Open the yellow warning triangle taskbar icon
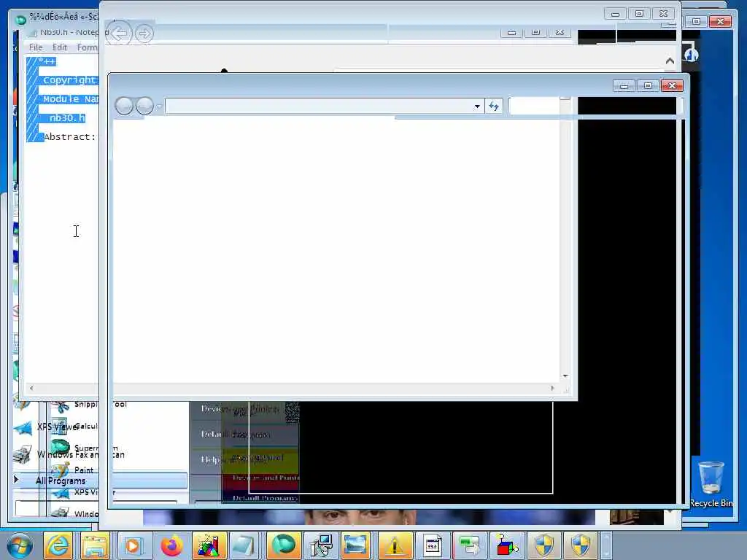The height and width of the screenshot is (560, 747). point(395,545)
